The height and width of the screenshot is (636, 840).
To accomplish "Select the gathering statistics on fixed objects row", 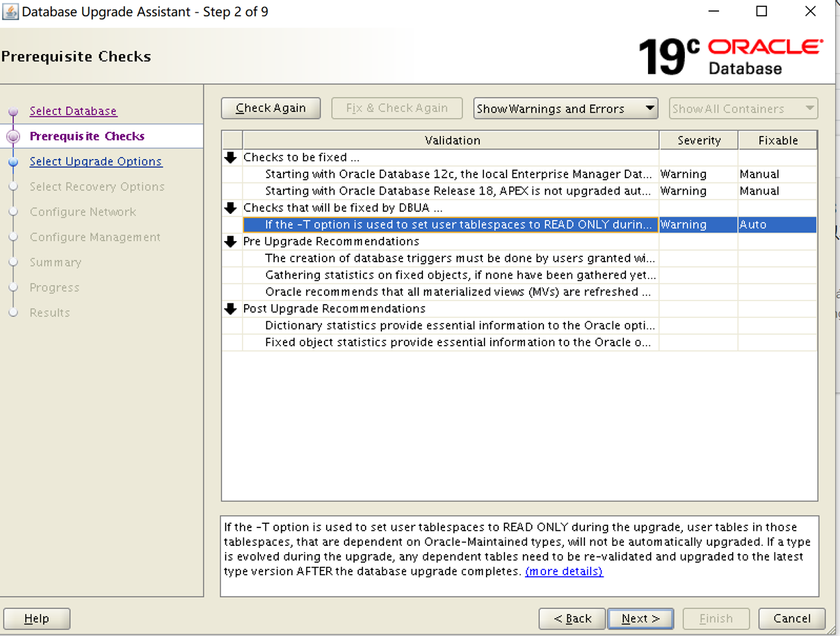I will click(519, 275).
